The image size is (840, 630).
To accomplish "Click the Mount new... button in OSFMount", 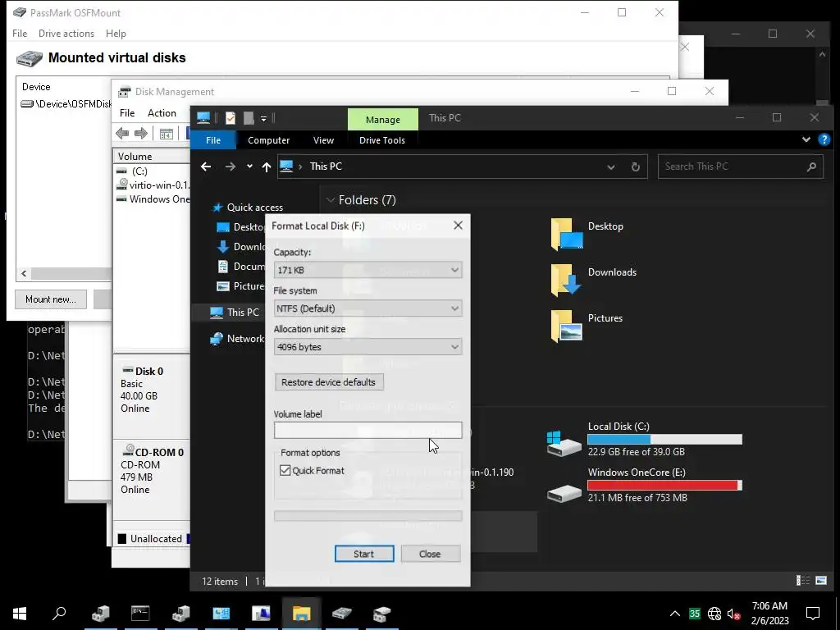I will click(x=51, y=299).
